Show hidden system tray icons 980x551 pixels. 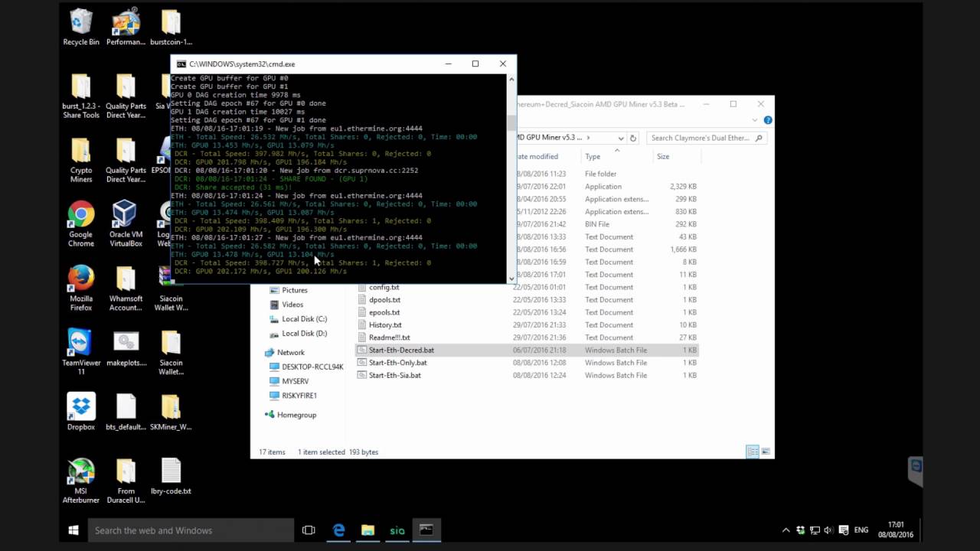click(786, 530)
